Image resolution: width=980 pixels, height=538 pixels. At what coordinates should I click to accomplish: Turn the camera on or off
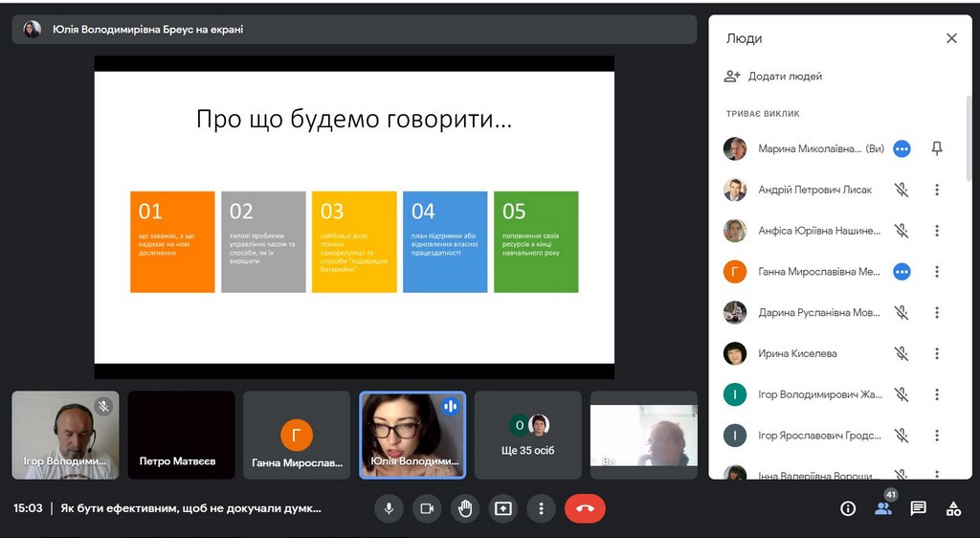[427, 508]
